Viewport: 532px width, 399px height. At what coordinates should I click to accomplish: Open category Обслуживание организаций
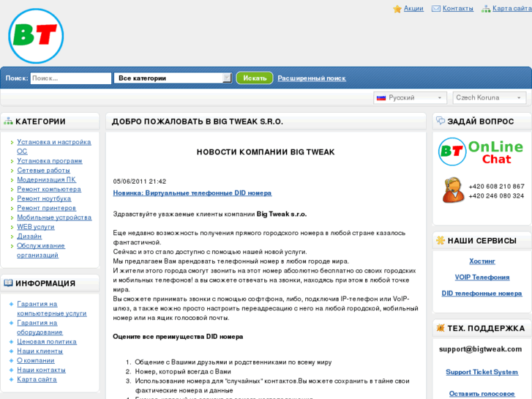[x=41, y=250]
